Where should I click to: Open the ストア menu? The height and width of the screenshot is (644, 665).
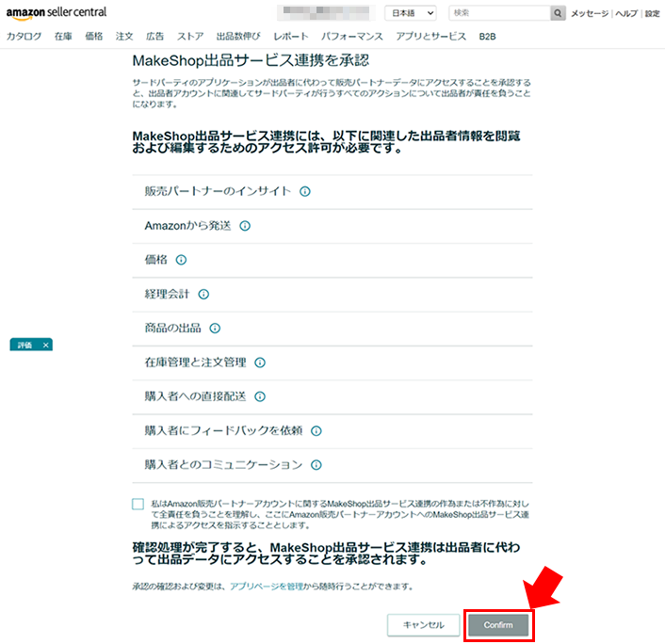[190, 37]
